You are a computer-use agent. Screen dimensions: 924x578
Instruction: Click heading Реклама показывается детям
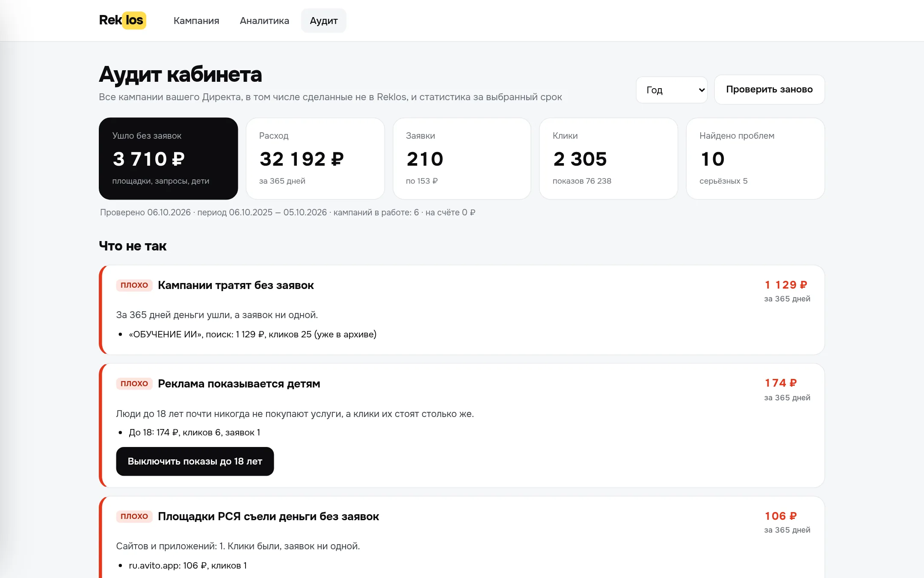(239, 384)
